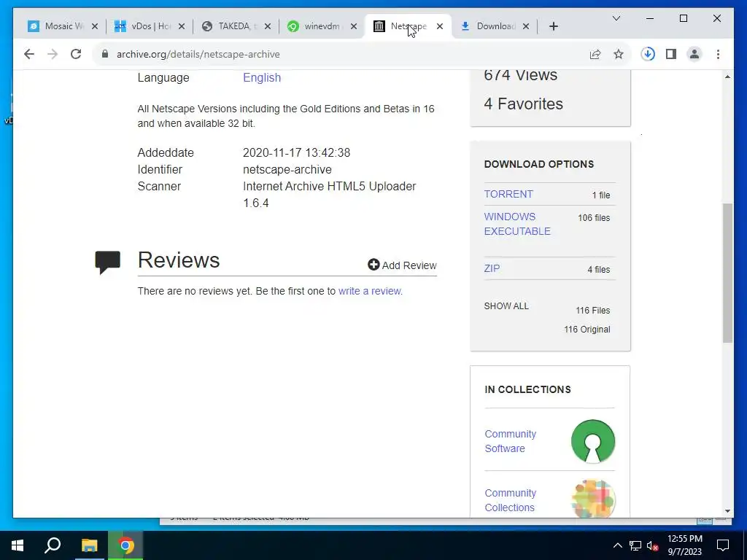Click the Add Review plus icon
747x560 pixels.
pos(373,265)
